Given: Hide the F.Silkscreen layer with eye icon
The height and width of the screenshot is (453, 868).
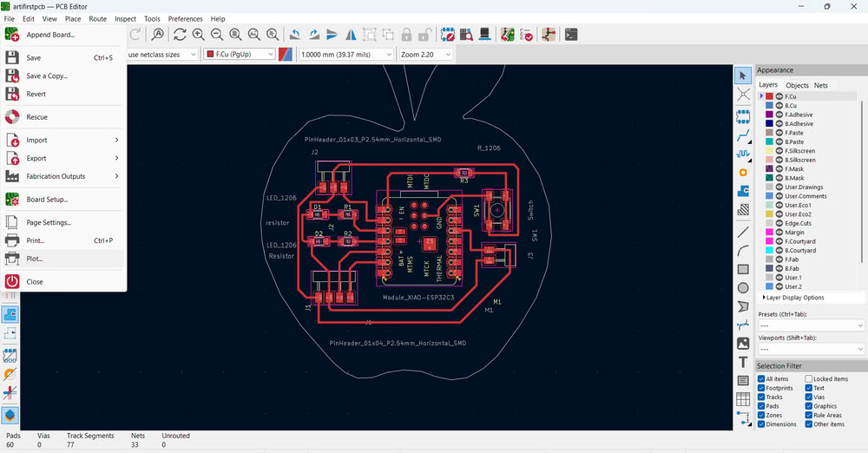Looking at the screenshot, I should click(779, 151).
